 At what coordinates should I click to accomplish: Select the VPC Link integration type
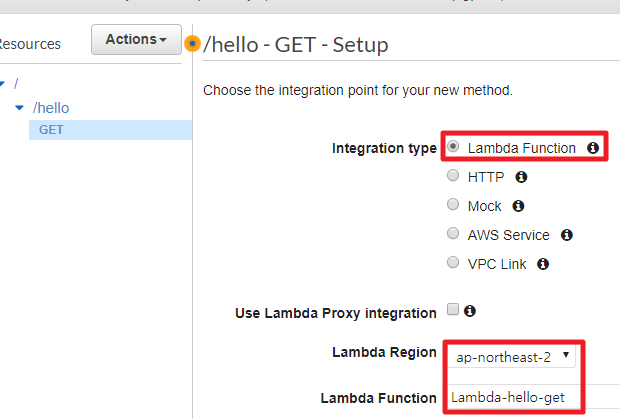point(453,262)
